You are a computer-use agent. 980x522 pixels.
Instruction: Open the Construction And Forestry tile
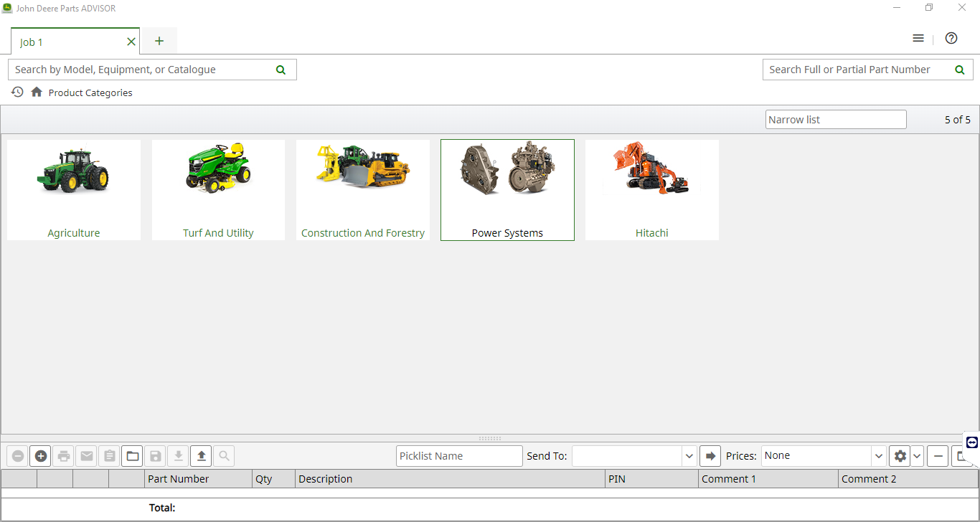pyautogui.click(x=363, y=190)
